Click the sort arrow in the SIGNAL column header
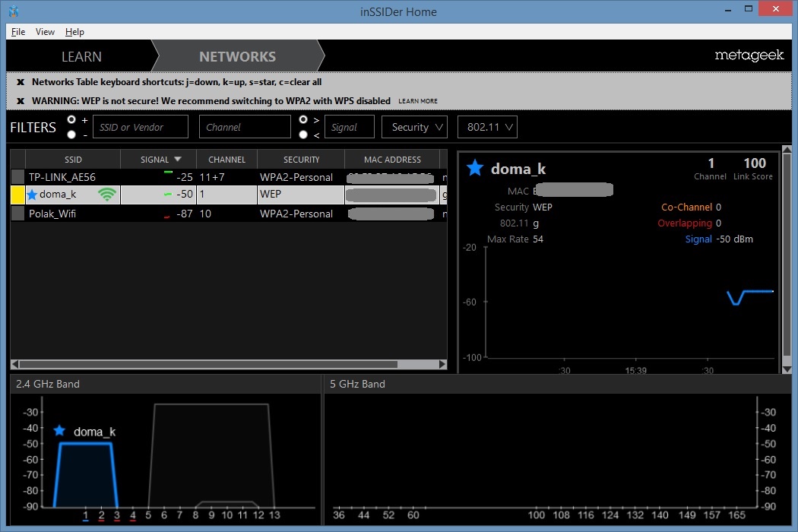Image resolution: width=798 pixels, height=532 pixels. (x=178, y=160)
